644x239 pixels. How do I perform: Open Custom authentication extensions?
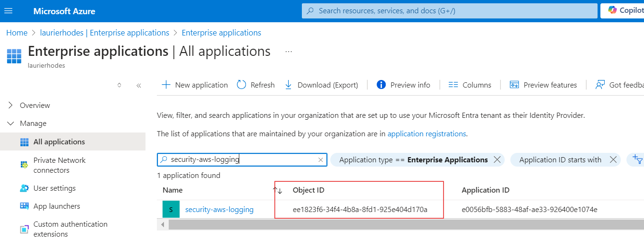point(70,229)
